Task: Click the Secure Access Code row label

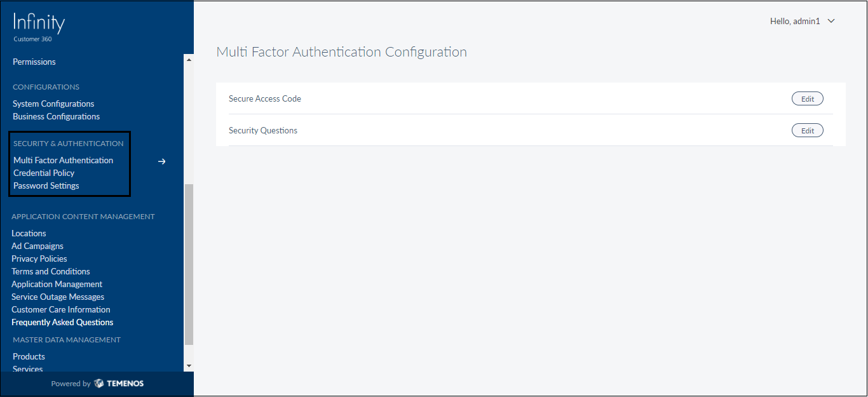Action: (x=265, y=99)
